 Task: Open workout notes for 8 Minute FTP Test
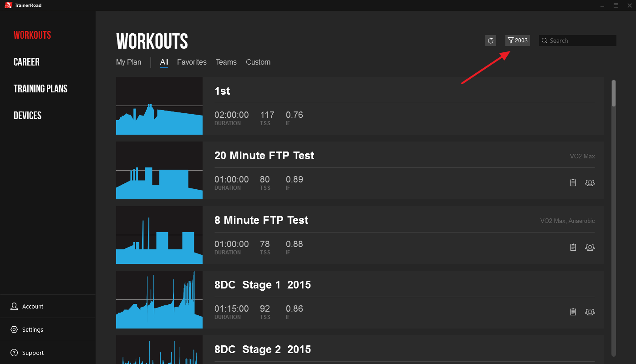click(573, 247)
